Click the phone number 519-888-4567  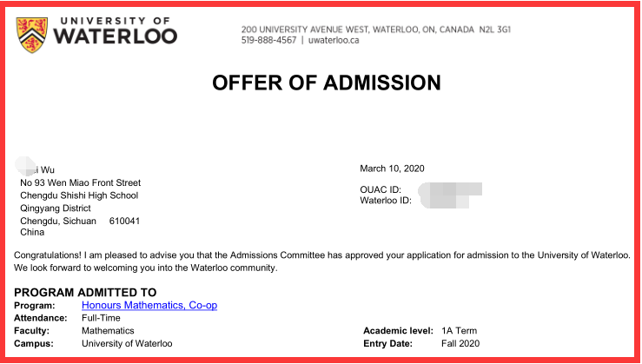[x=268, y=40]
